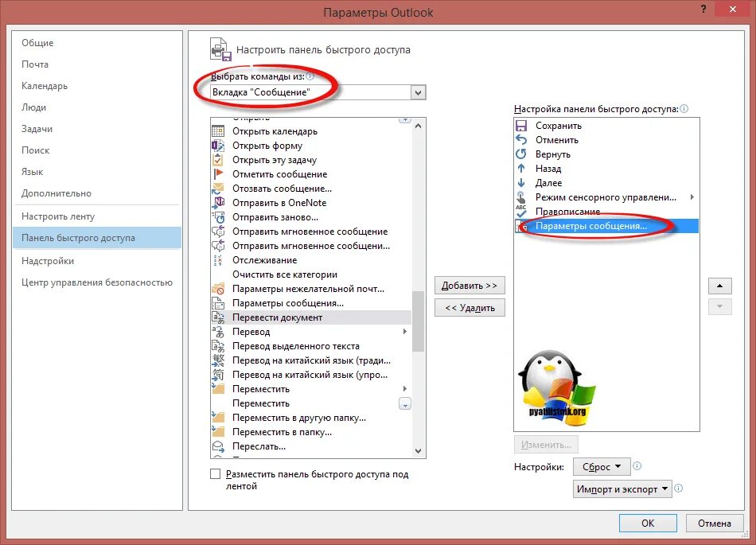This screenshot has height=545, width=756.
Task: Click the icon for traditional Chinese translation
Action: point(218,360)
